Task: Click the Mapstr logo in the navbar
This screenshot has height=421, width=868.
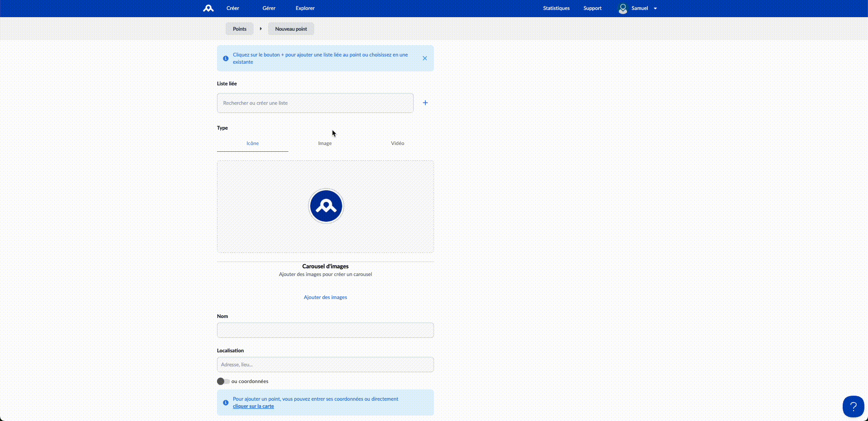Action: [208, 8]
